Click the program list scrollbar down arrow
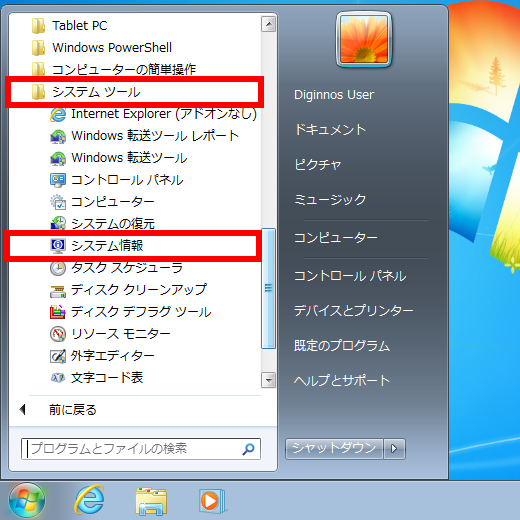This screenshot has width=520, height=520. point(268,380)
